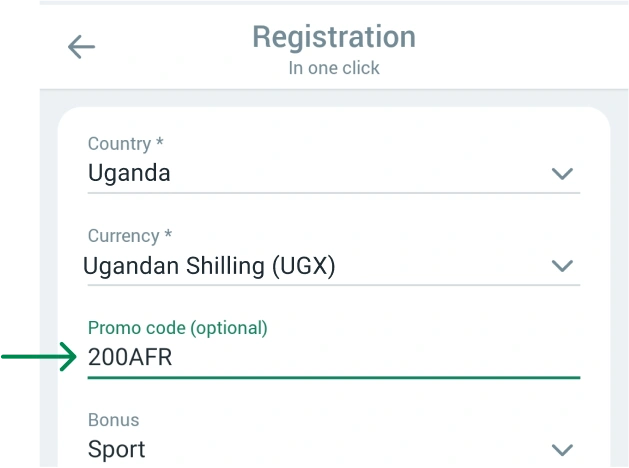Tap the "Promo code (optional)" label

178,328
